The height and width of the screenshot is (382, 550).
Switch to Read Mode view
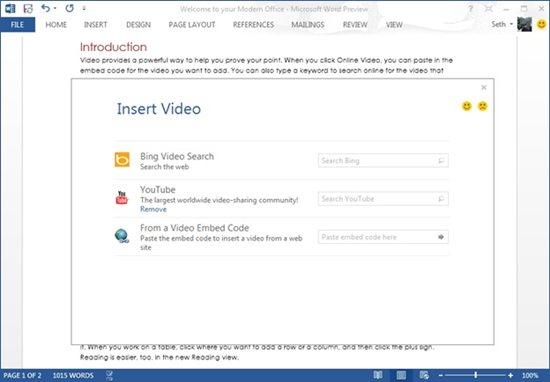point(378,375)
